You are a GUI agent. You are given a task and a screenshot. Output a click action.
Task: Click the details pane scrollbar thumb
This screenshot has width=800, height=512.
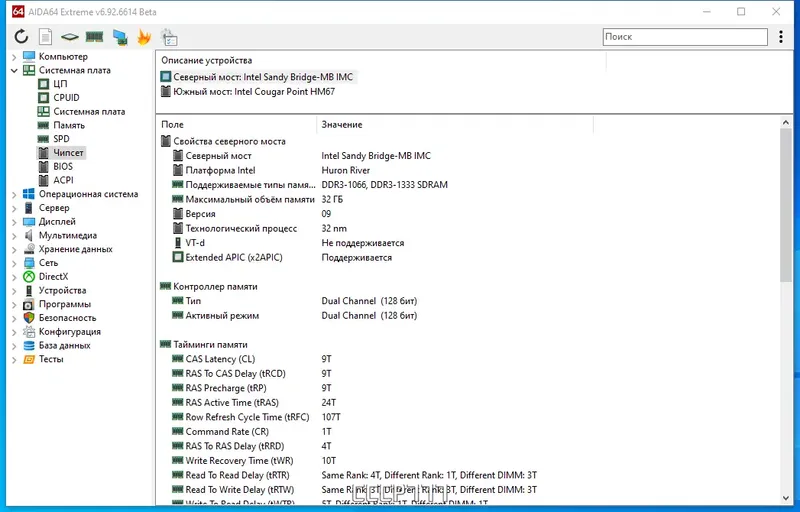click(x=786, y=205)
